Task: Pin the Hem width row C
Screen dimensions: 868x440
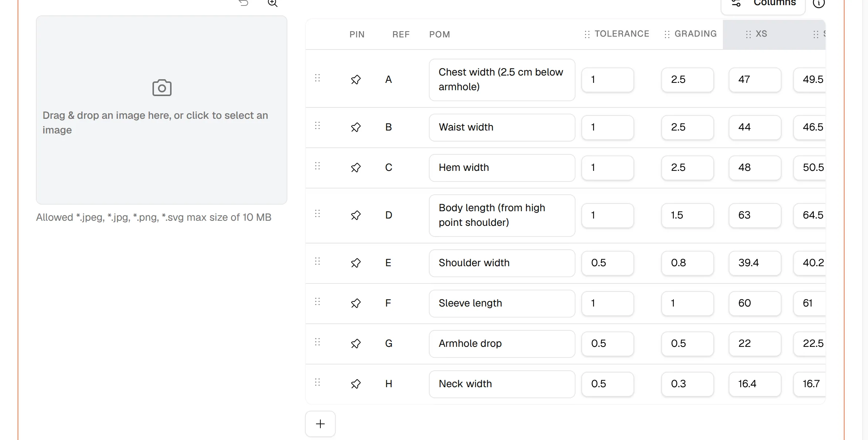Action: pos(356,168)
